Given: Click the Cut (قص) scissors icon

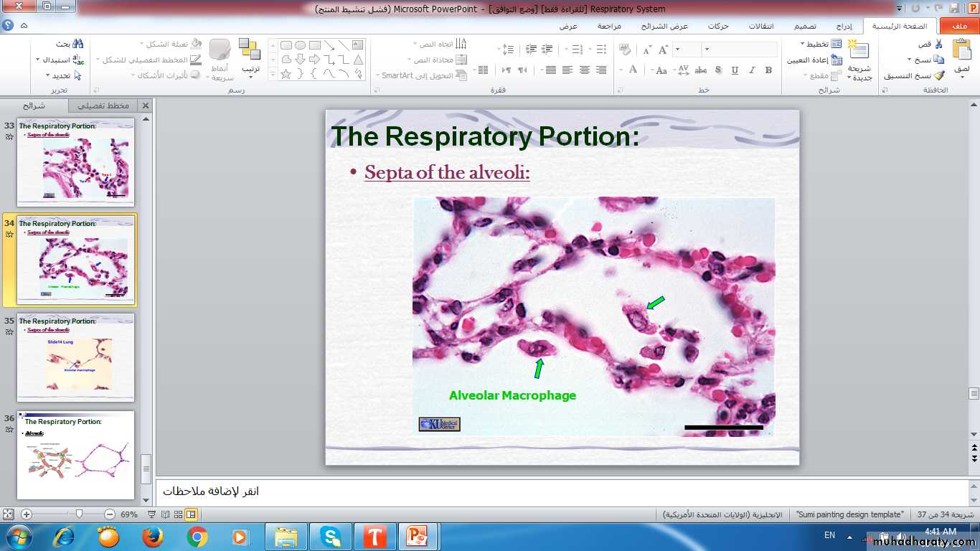Looking at the screenshot, I should click(938, 44).
